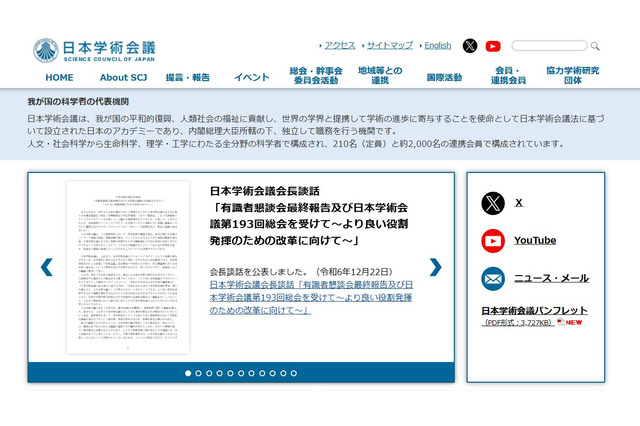Go to the HOME menu item
640x426 pixels.
pos(59,78)
